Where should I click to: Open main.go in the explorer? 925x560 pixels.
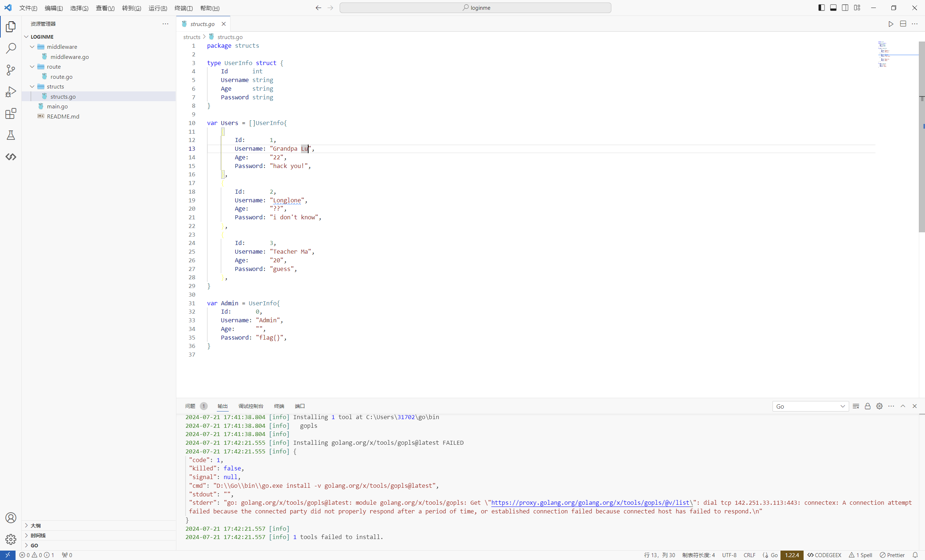tap(99, 107)
